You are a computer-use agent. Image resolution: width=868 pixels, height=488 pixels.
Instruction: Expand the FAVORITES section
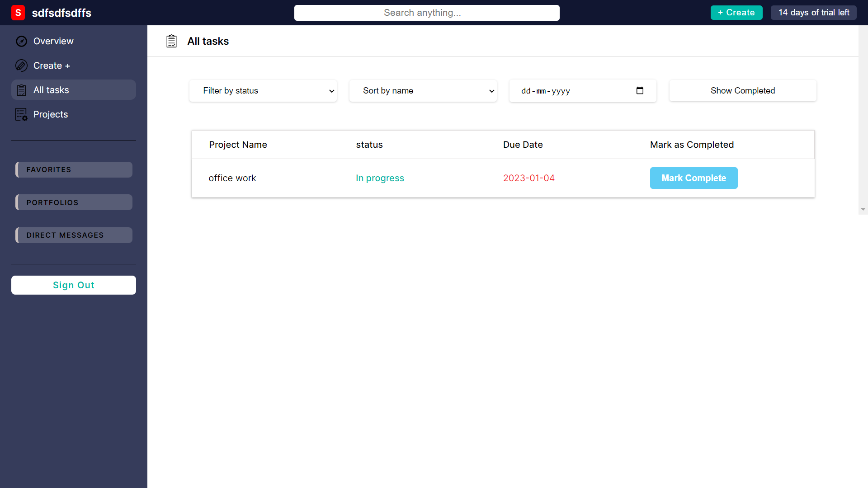click(73, 169)
